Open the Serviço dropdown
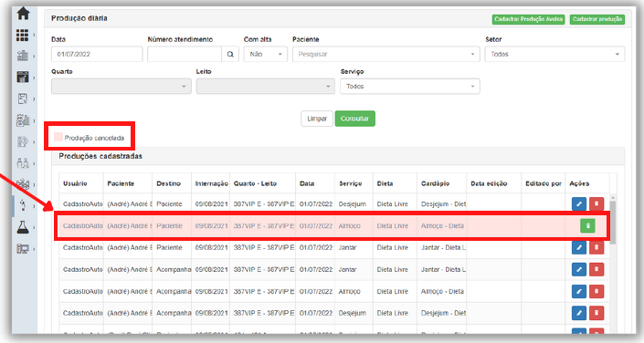Screen dimensions: 644x343 click(410, 86)
